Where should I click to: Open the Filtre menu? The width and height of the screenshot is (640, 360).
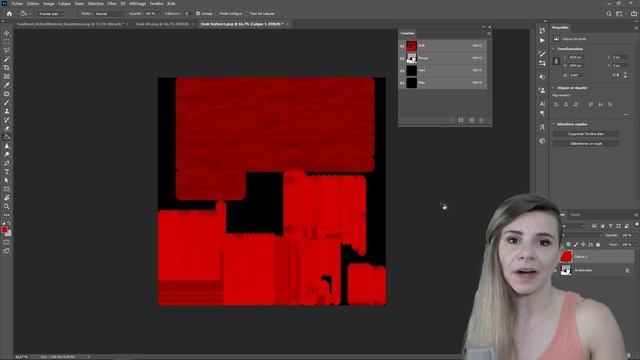click(112, 3)
